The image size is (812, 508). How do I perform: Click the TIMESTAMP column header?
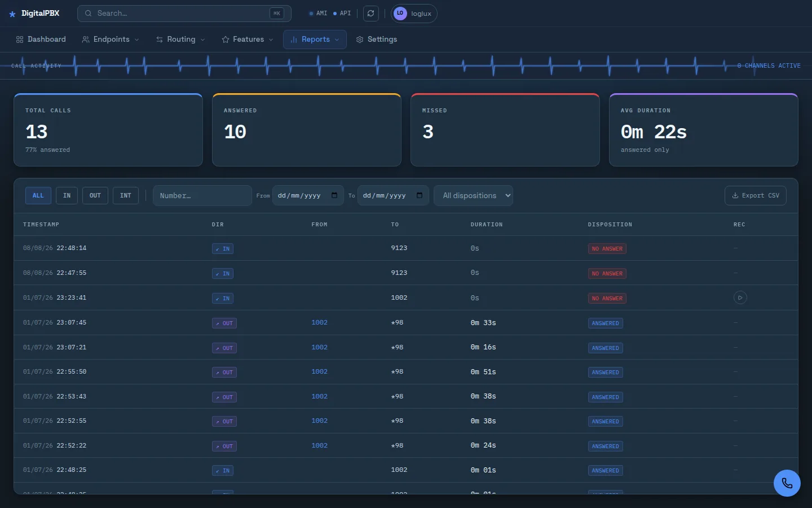tap(41, 225)
